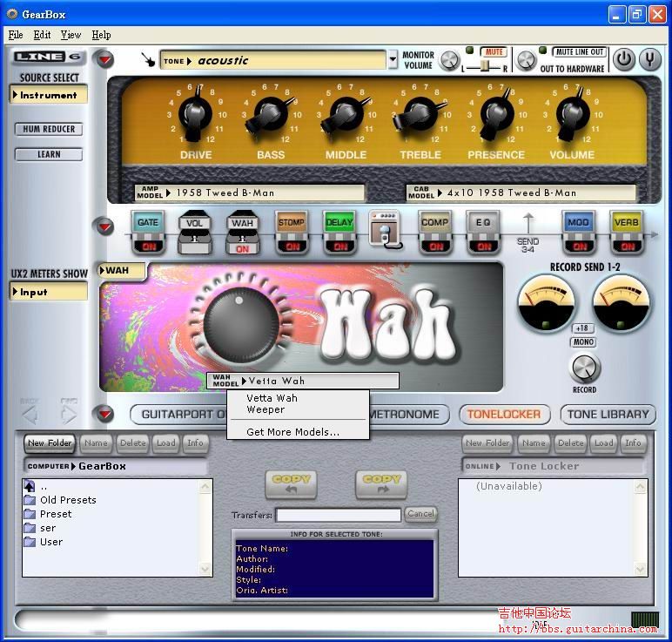Toggle the MONO record button
672x642 pixels.
point(583,341)
